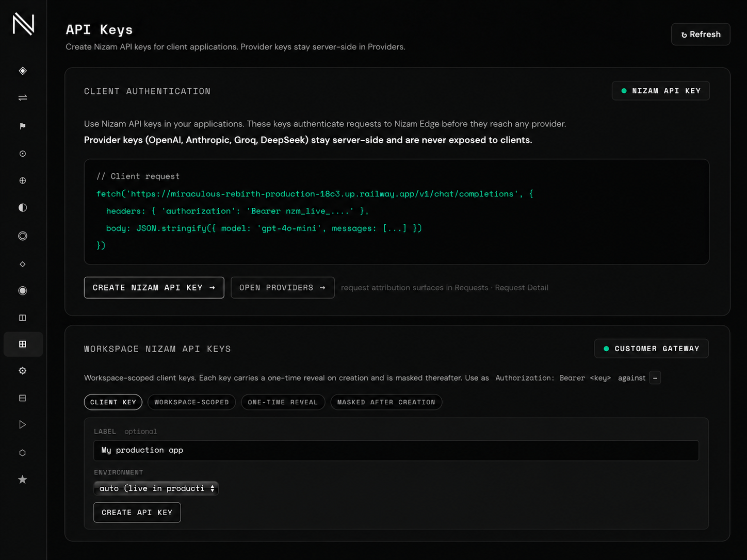Click the OPEN PROVIDERS button
The width and height of the screenshot is (747, 560).
tap(282, 288)
